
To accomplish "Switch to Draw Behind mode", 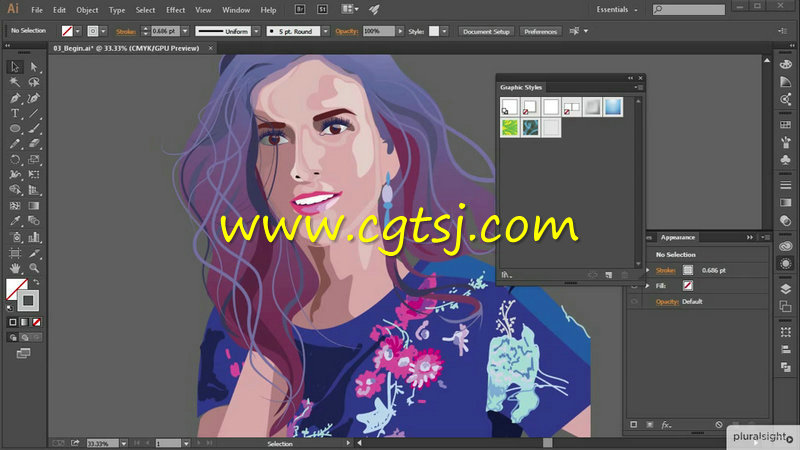I will 24,337.
